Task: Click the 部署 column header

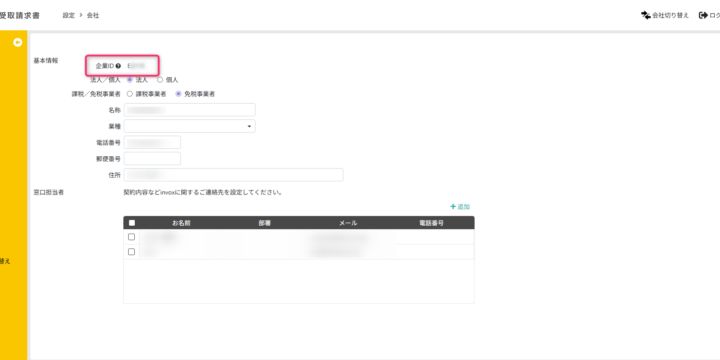Action: click(x=264, y=223)
